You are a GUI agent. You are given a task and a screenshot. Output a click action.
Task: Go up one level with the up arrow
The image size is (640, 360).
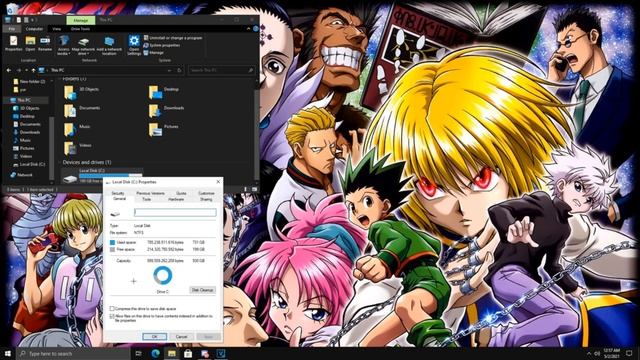33,70
